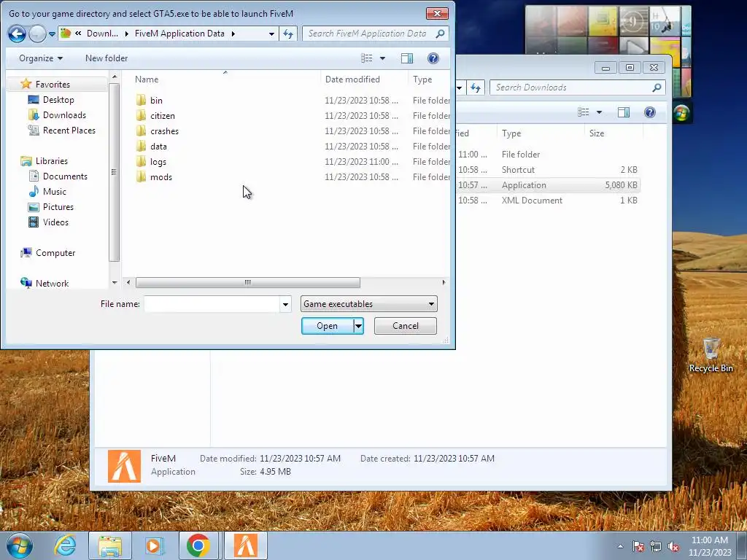Select the citizen folder
The height and width of the screenshot is (560, 747).
coord(163,116)
